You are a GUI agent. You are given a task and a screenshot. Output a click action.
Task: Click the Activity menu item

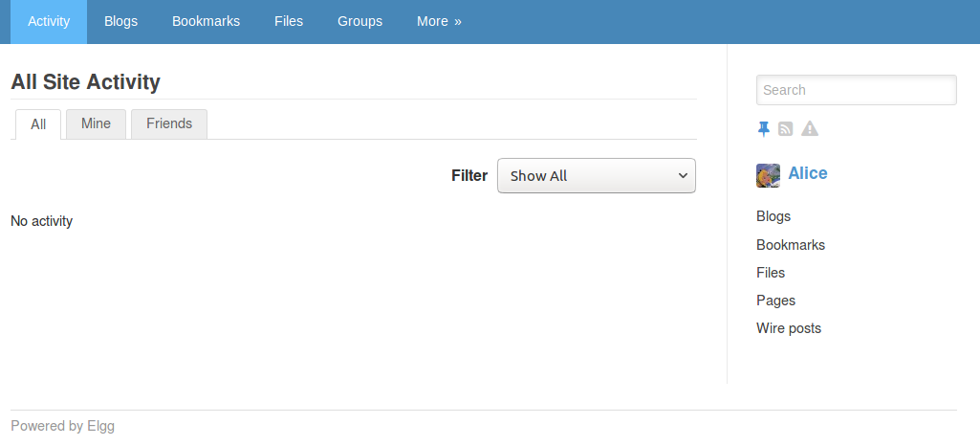point(49,21)
